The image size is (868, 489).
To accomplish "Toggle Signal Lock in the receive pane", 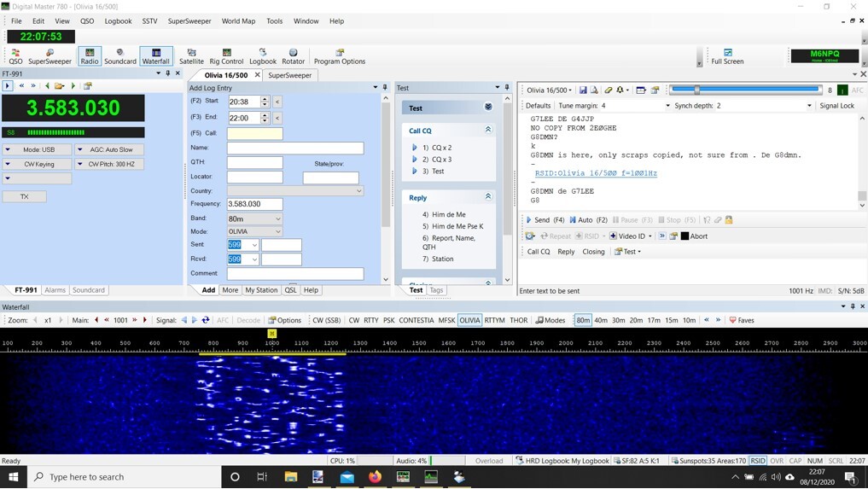I will (x=836, y=106).
